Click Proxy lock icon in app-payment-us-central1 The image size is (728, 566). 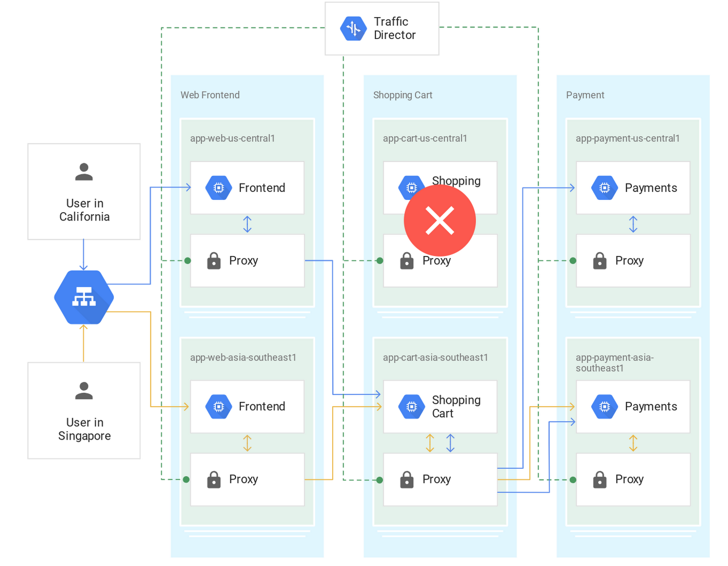click(600, 261)
